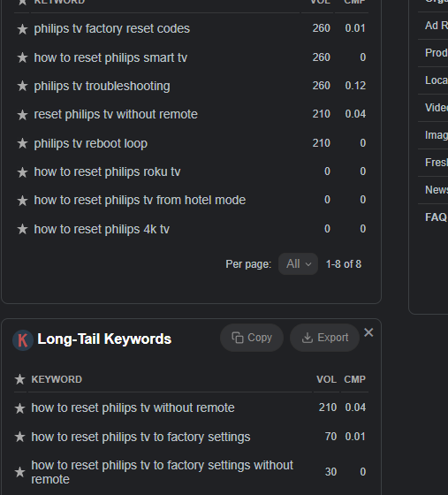
Task: Star the 'philips tv reboot loop' keyword
Action: tap(22, 143)
